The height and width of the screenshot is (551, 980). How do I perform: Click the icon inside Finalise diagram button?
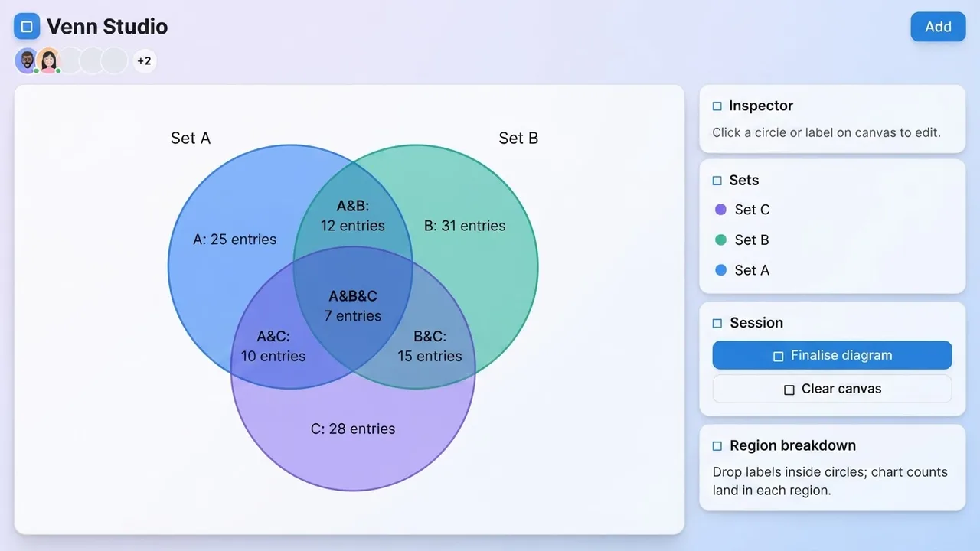click(x=778, y=356)
